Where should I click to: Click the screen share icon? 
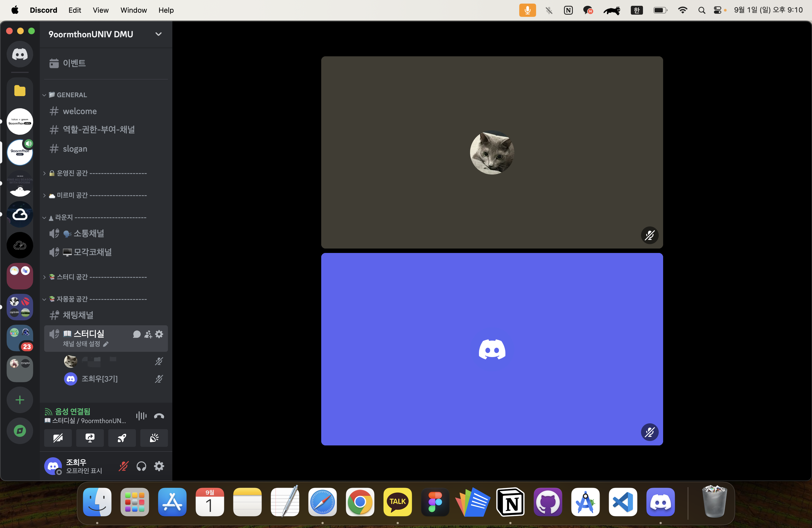tap(90, 438)
